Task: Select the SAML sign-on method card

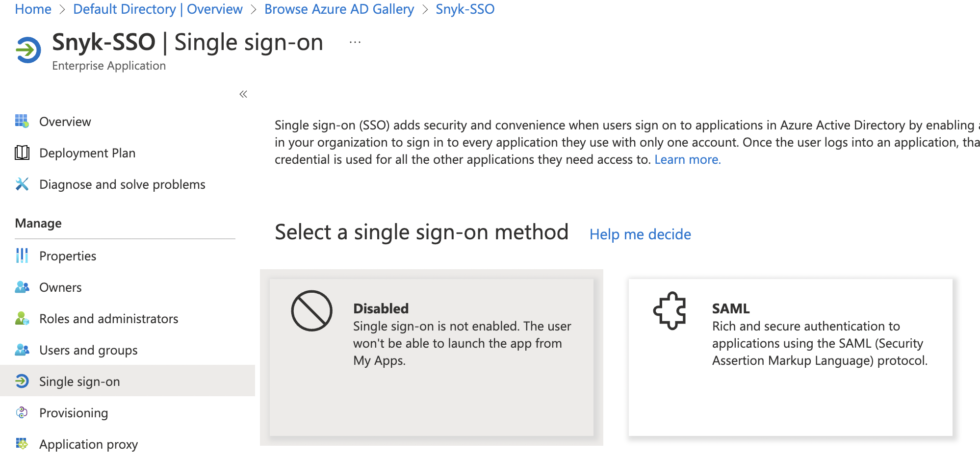Action: (791, 356)
